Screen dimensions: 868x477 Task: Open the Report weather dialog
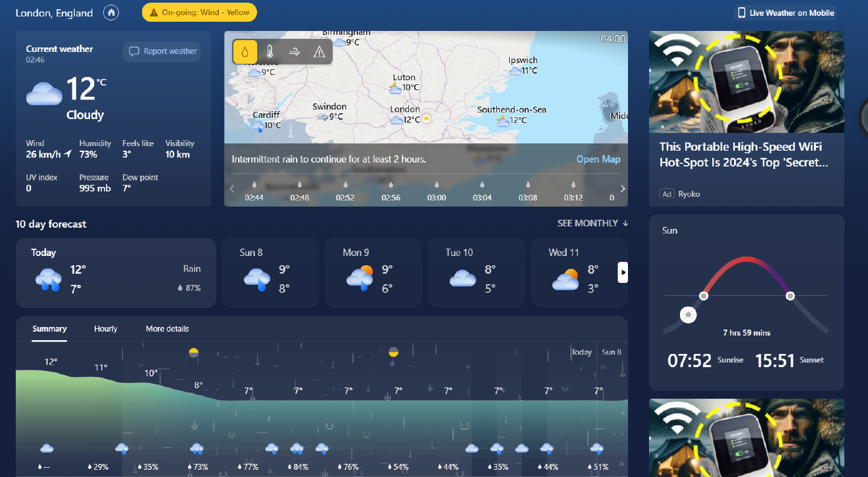[x=162, y=51]
